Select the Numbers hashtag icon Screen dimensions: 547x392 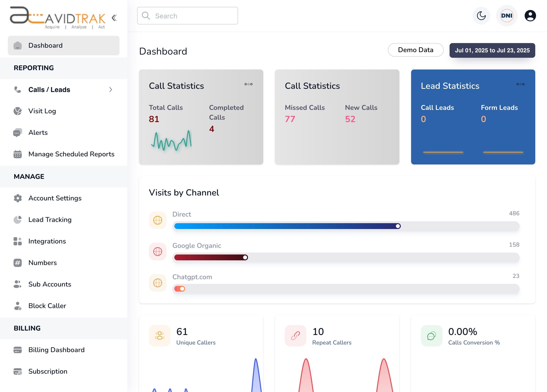17,263
